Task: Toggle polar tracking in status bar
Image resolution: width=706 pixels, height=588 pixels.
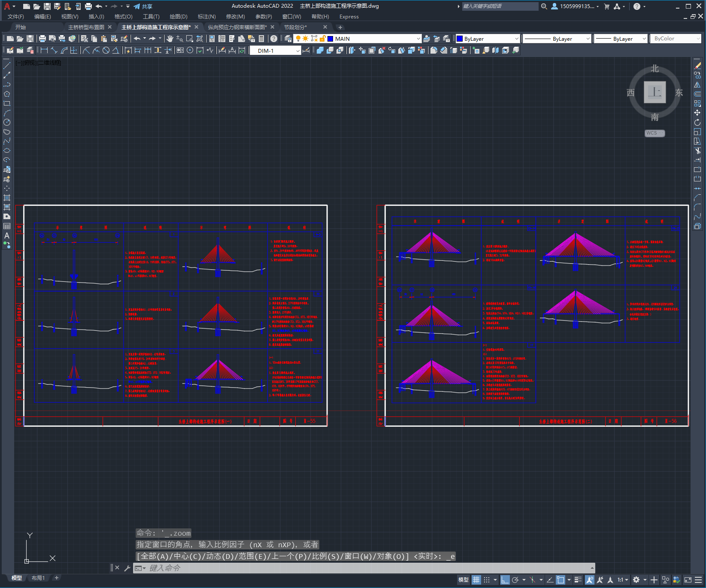Action: pyautogui.click(x=515, y=580)
